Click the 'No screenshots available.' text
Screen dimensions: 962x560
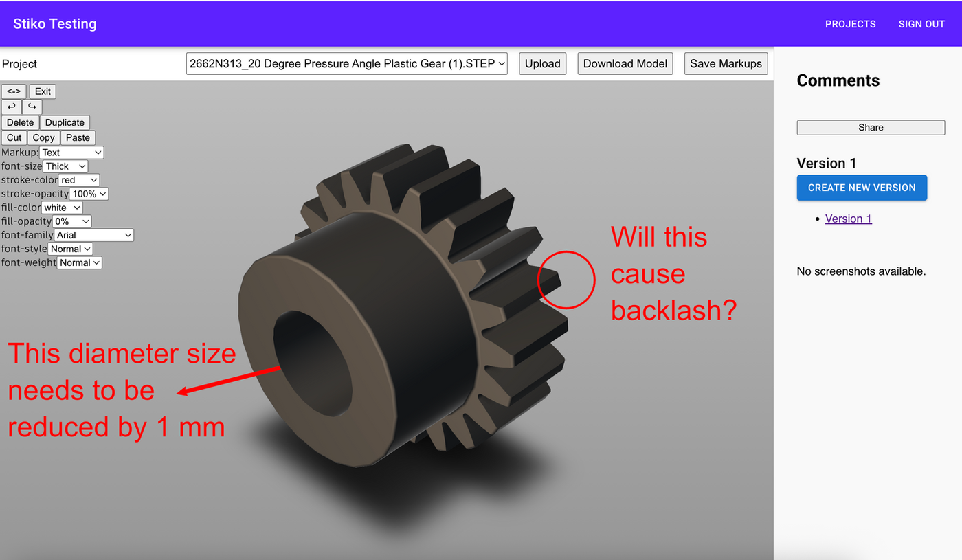point(861,271)
